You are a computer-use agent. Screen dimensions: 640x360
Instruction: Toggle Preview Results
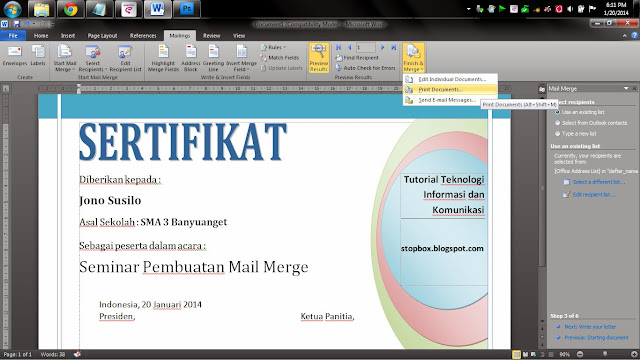(319, 58)
